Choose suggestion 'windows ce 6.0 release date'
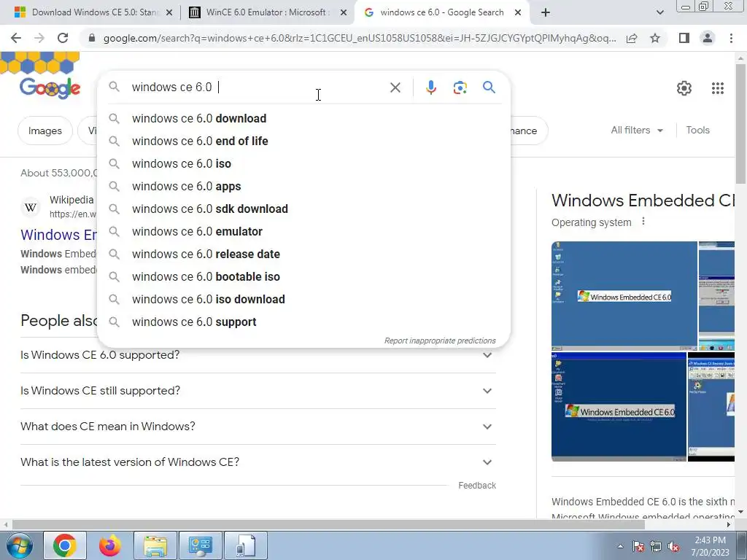The image size is (747, 560). coord(304,254)
